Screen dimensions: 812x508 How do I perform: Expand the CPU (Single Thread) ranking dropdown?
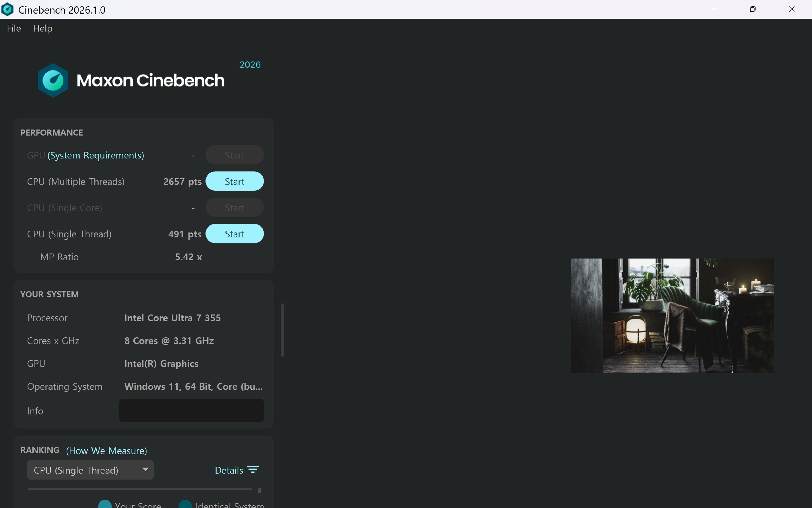(x=90, y=470)
